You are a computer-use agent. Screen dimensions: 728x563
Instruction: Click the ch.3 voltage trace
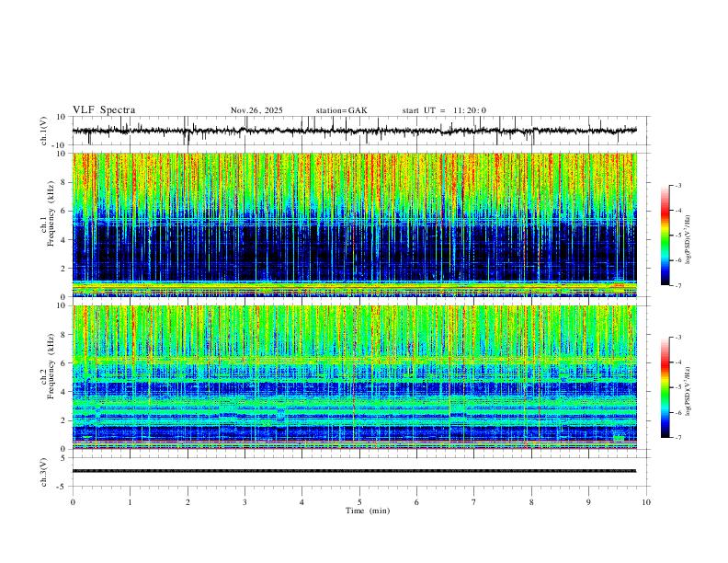coord(355,471)
